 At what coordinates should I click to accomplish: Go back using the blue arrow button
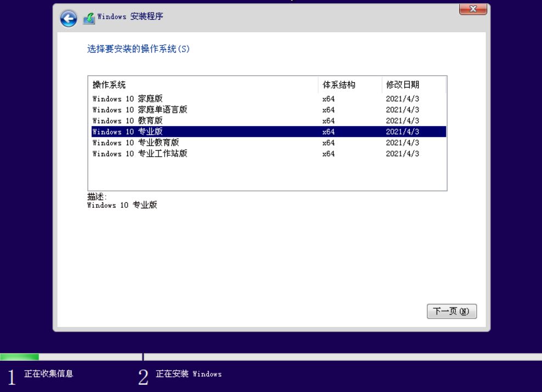click(69, 18)
